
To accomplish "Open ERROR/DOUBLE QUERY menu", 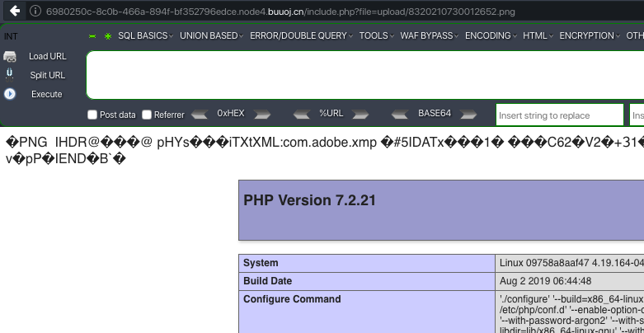I will (x=301, y=35).
